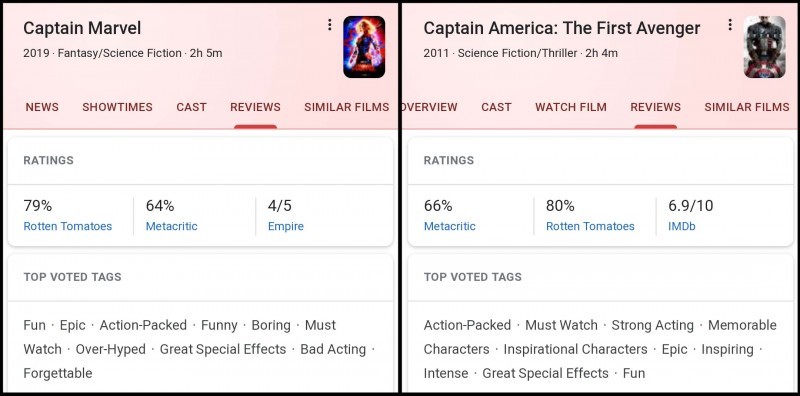800x396 pixels.
Task: Open the Rotten Tomatoes link showing 79%
Action: (x=67, y=227)
